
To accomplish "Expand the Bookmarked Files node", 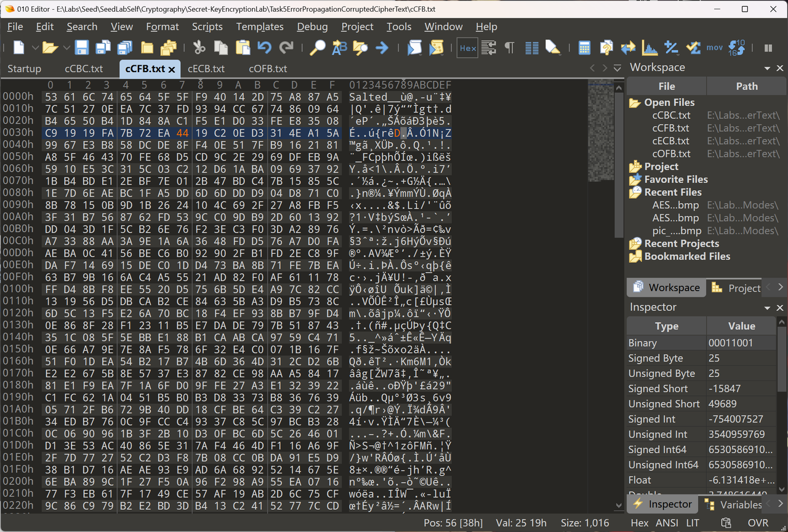I will pos(635,256).
